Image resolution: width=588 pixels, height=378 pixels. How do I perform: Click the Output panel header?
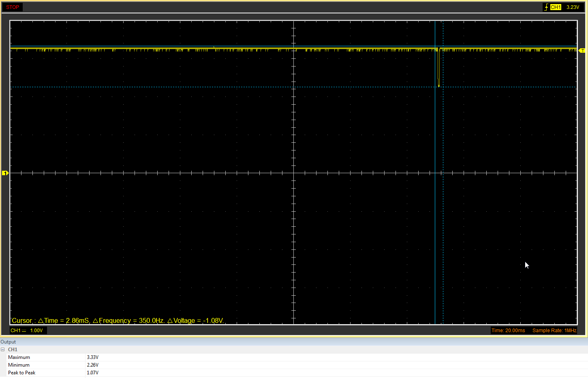tap(8, 342)
